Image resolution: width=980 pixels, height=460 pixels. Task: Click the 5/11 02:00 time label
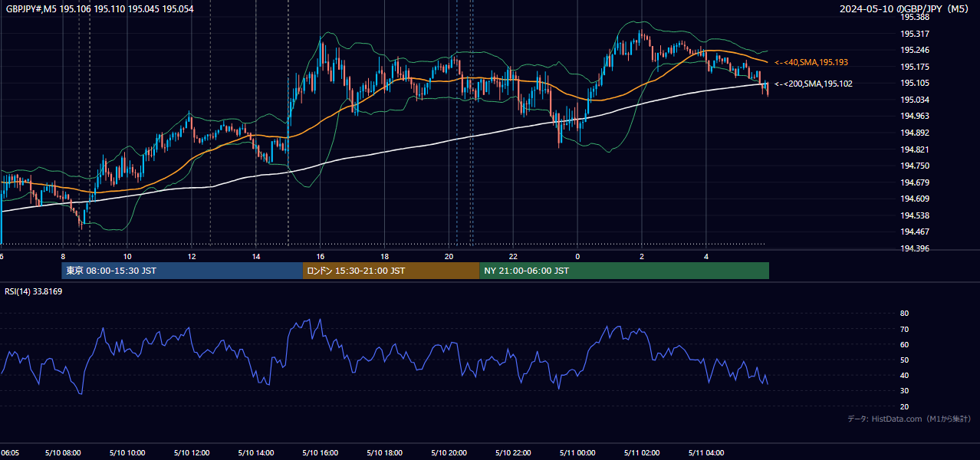pyautogui.click(x=643, y=453)
